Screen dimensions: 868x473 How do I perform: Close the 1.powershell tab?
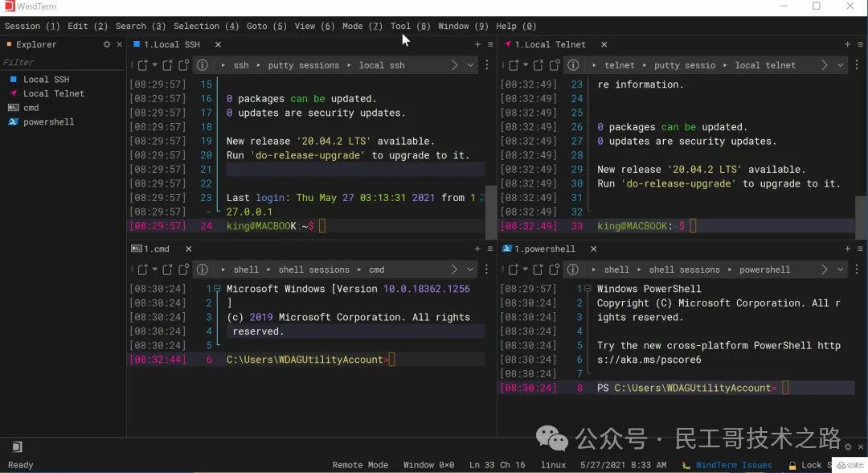(593, 249)
